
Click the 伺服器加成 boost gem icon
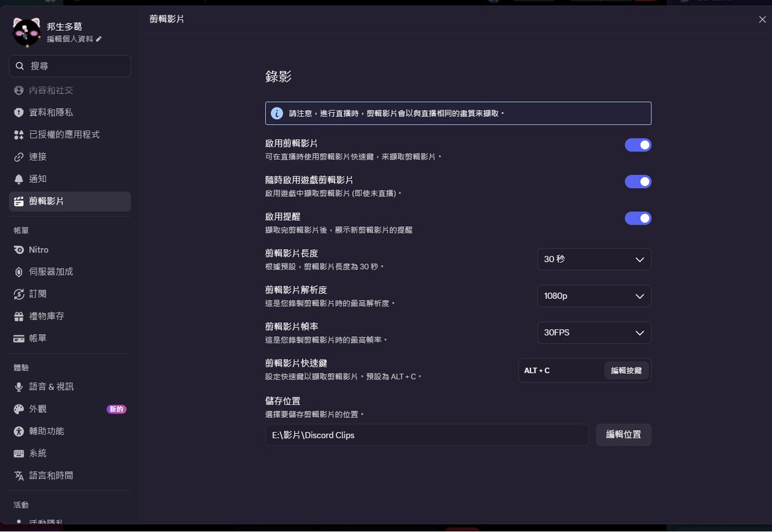click(x=19, y=272)
